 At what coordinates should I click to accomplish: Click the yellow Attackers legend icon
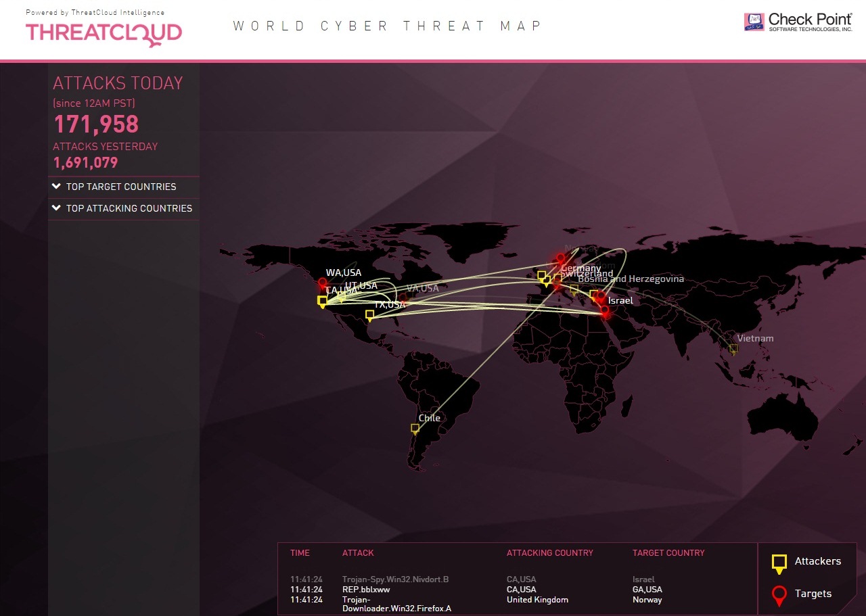click(x=779, y=563)
